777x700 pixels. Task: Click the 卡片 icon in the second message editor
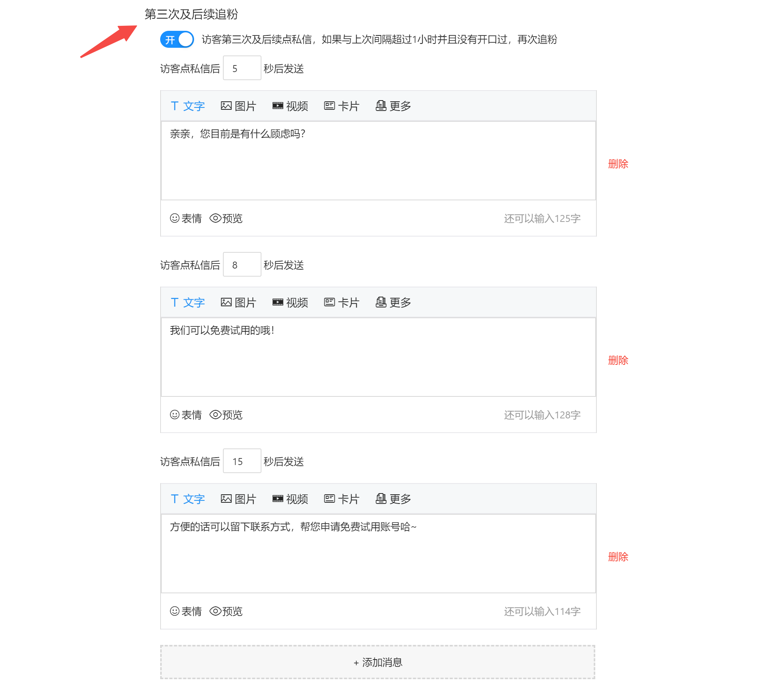(x=342, y=302)
